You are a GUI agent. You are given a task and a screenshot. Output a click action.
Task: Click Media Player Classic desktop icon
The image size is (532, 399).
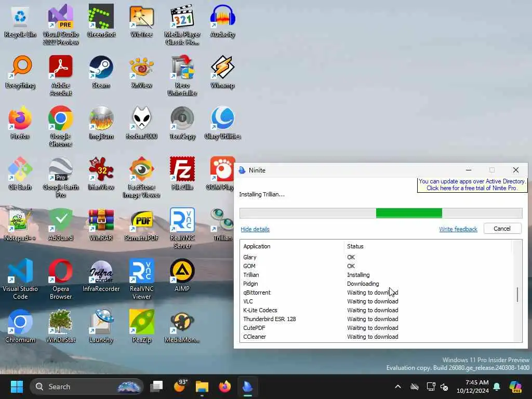click(182, 24)
